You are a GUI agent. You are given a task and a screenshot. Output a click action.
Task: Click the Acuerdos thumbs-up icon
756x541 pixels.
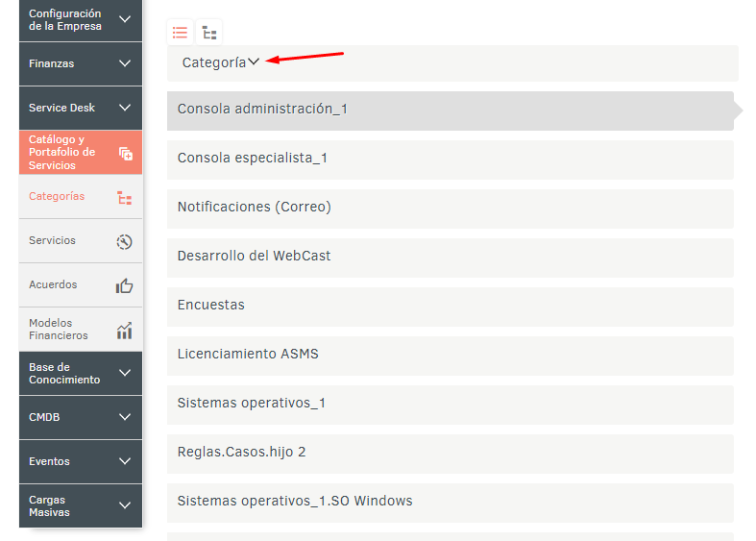[124, 286]
